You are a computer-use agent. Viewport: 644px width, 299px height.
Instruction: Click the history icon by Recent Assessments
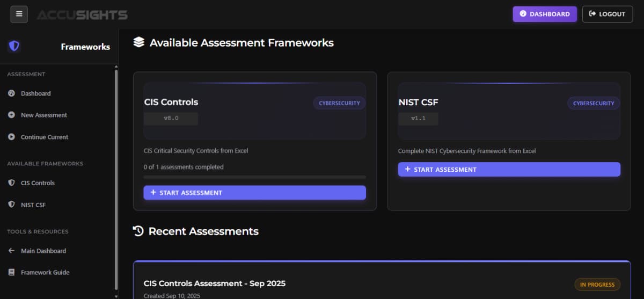click(x=138, y=231)
